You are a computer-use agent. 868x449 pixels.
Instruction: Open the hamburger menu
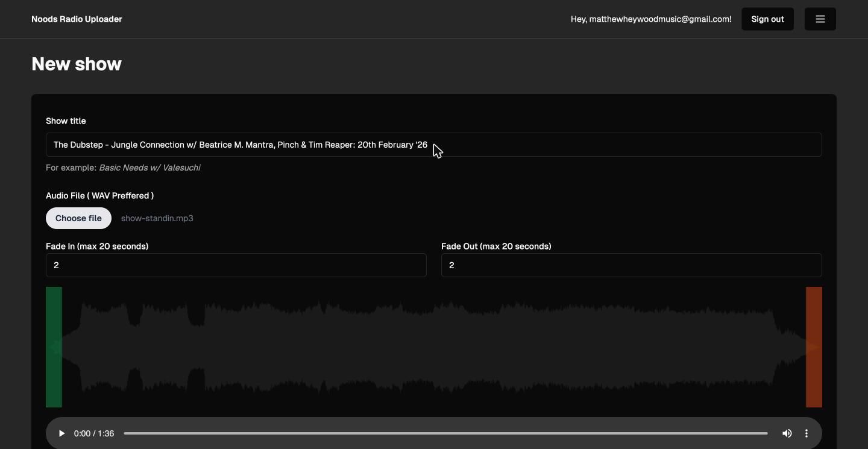pos(820,19)
